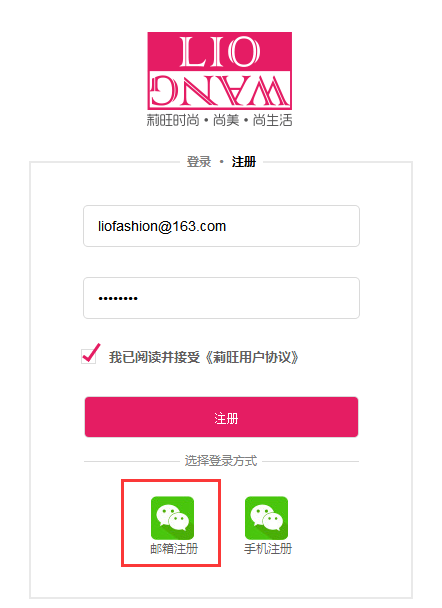Select the 手机注册 WeChat icon
442x608 pixels.
pos(266,518)
